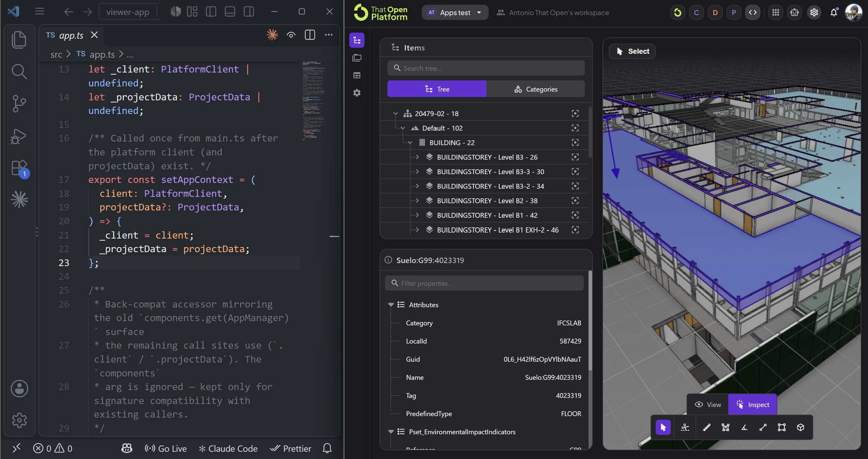Screen dimensions: 868x459
Task: Toggle the primary sidebar layout icon
Action: 211,12
